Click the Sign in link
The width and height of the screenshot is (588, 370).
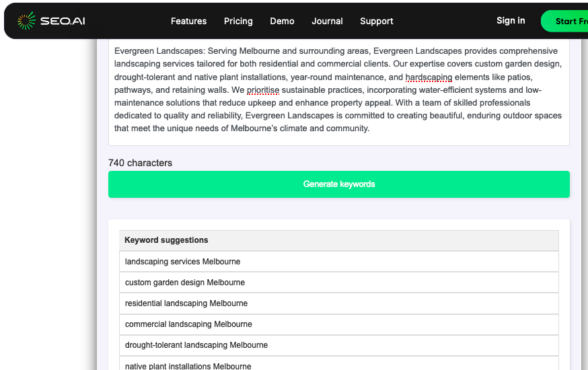pos(511,20)
